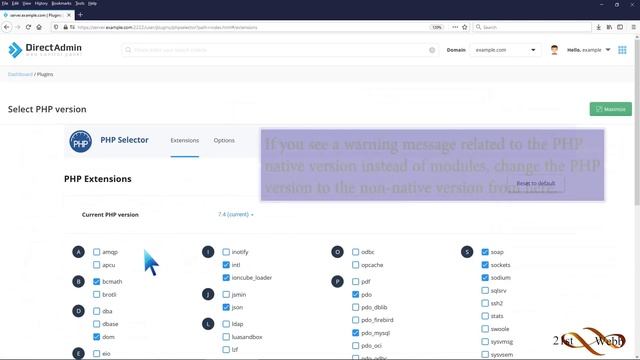Check the ssh2 extension
640x360 pixels.
pyautogui.click(x=485, y=303)
